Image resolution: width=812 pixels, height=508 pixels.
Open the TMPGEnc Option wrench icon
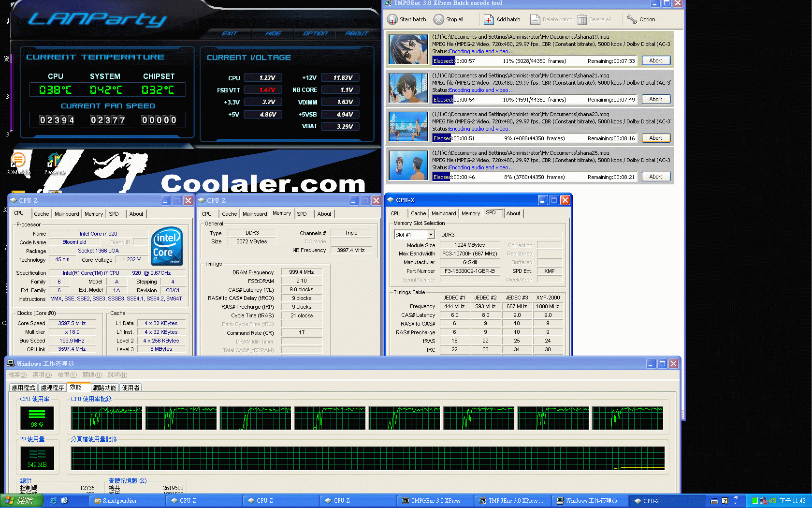[x=632, y=19]
